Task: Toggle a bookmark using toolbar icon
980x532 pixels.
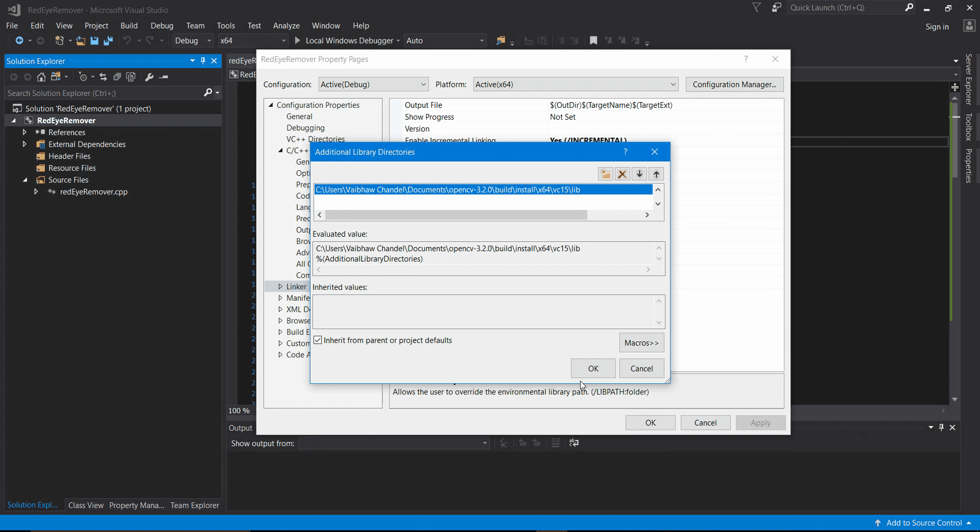Action: coord(593,40)
